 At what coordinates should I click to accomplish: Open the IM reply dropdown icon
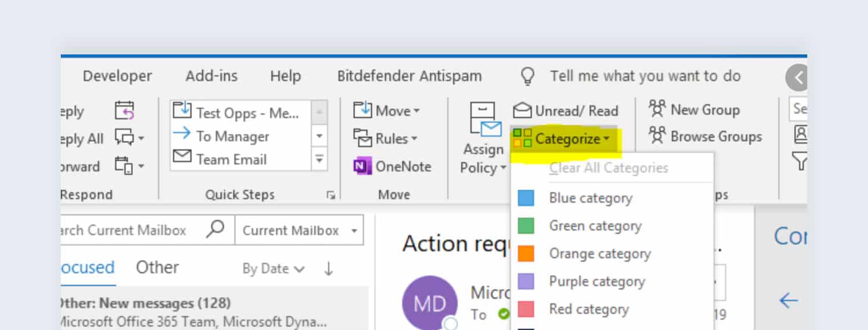click(x=129, y=138)
